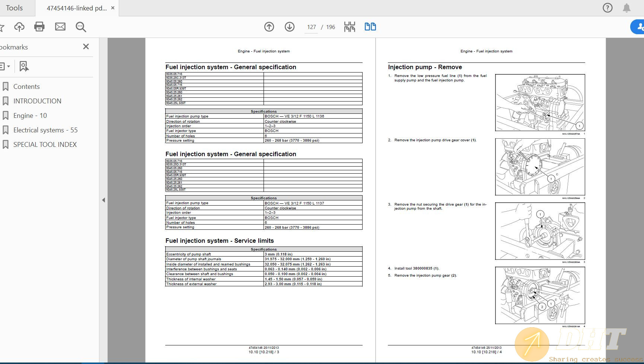
Task: Click the page number input field
Action: (311, 27)
